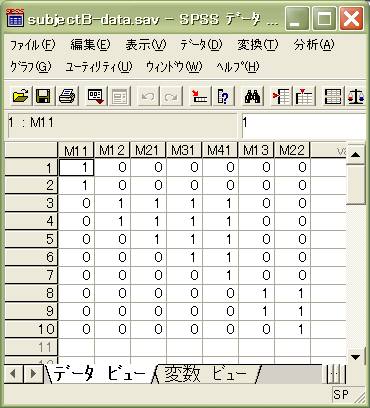Click the vertical scrollbar down arrow
This screenshot has width=370, height=408.
pyautogui.click(x=356, y=357)
